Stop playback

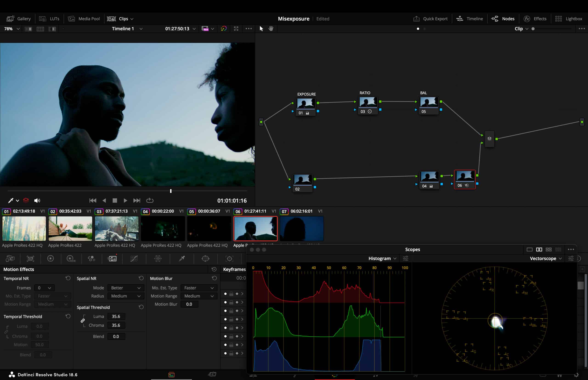[115, 200]
